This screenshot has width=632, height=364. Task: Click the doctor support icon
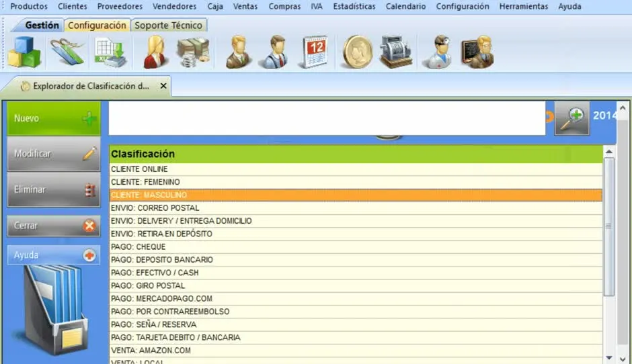(x=438, y=52)
